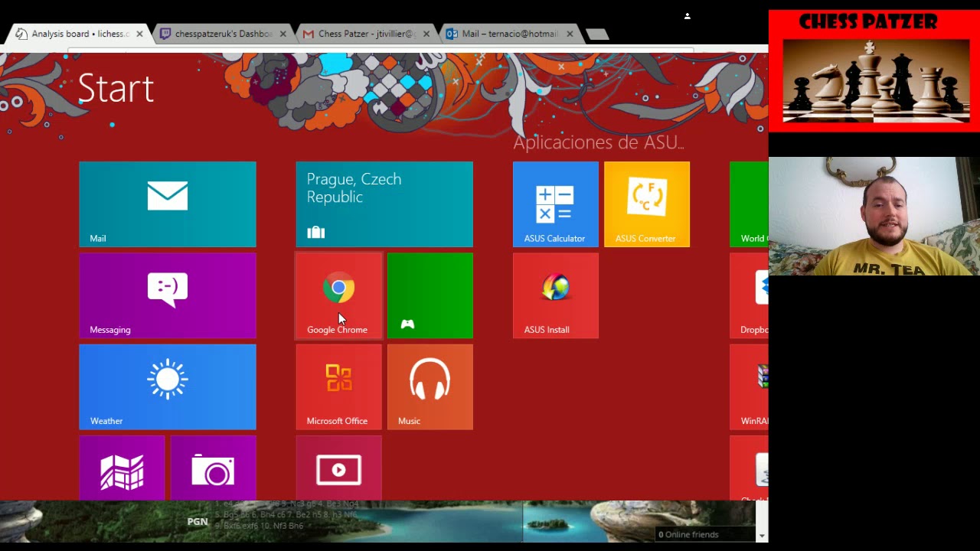
Task: Open the green Games controller tile
Action: (430, 295)
